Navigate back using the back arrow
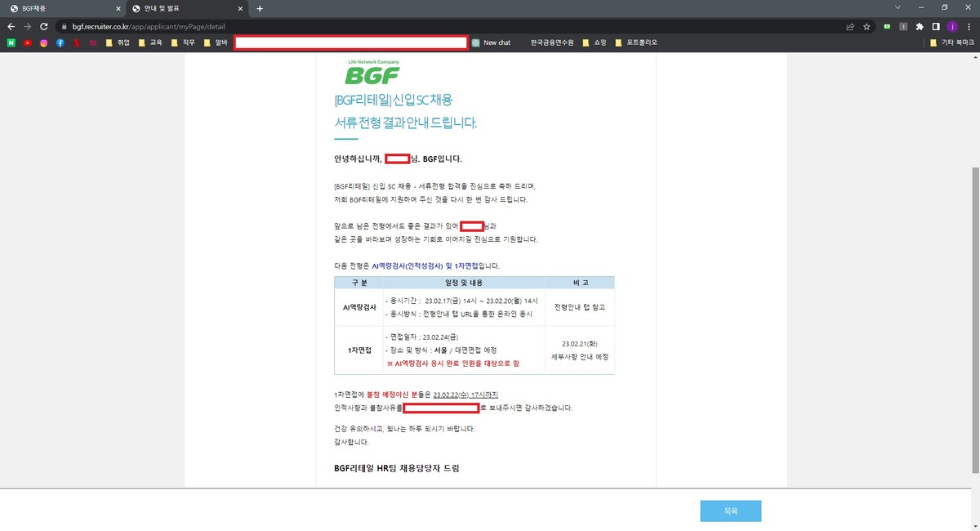Image resolution: width=980 pixels, height=531 pixels. (x=11, y=26)
